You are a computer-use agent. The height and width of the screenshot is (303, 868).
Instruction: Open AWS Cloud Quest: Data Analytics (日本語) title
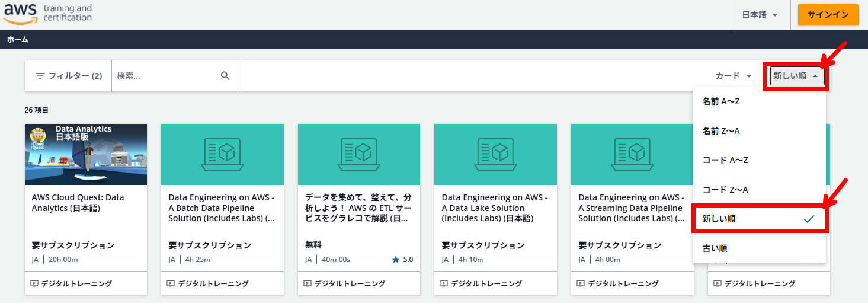pos(78,203)
